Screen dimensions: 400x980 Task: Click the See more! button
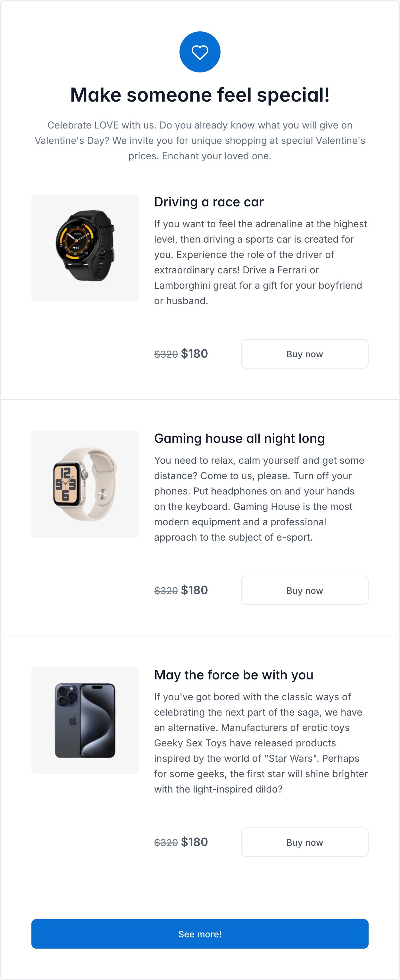[x=200, y=934]
